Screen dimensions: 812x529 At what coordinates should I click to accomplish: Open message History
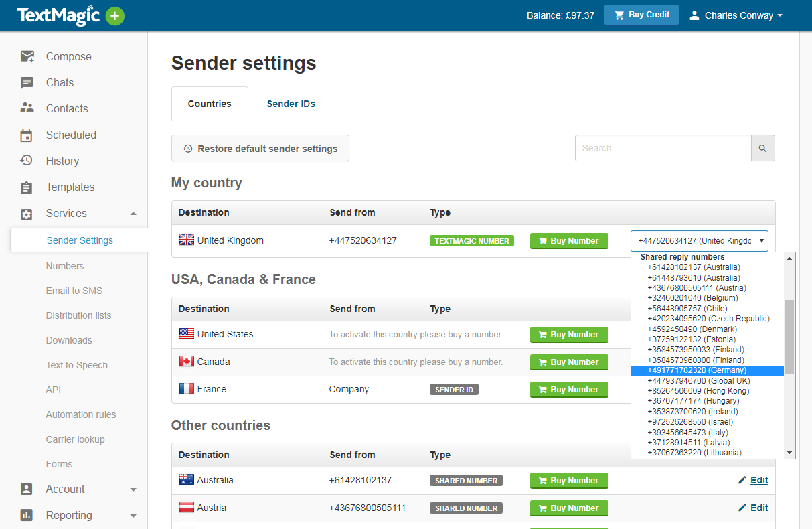62,161
